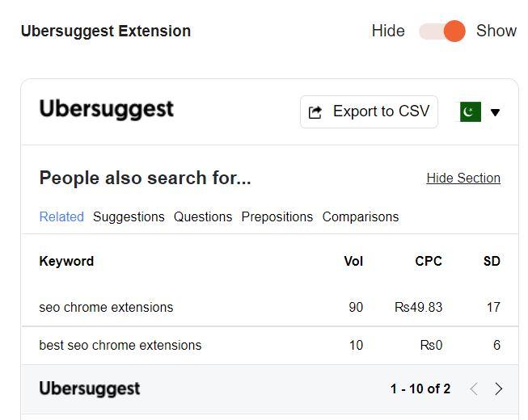
Task: Click the Ubersuggest logo in header
Action: [x=107, y=109]
